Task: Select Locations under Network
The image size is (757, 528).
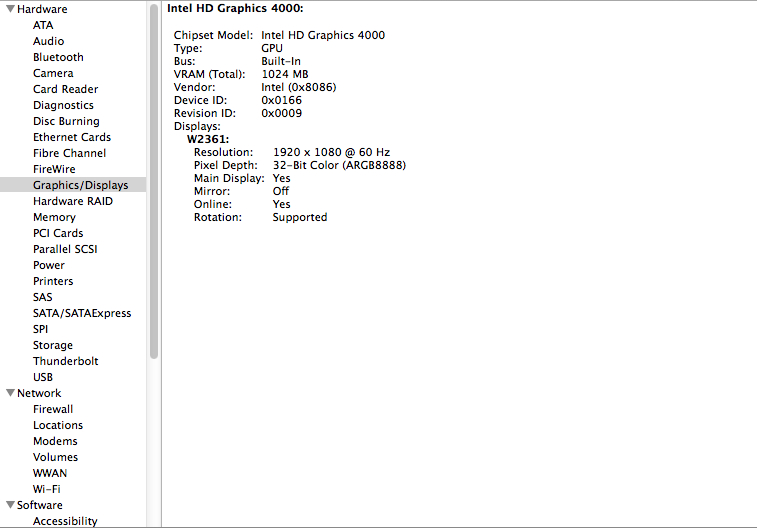Action: pos(58,425)
